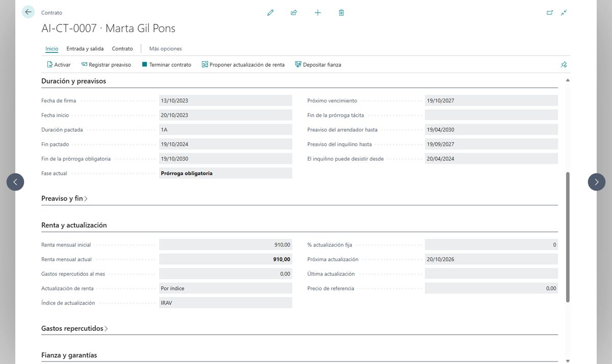This screenshot has height=364, width=612.
Task: Click the % actualización fija field
Action: [491, 245]
